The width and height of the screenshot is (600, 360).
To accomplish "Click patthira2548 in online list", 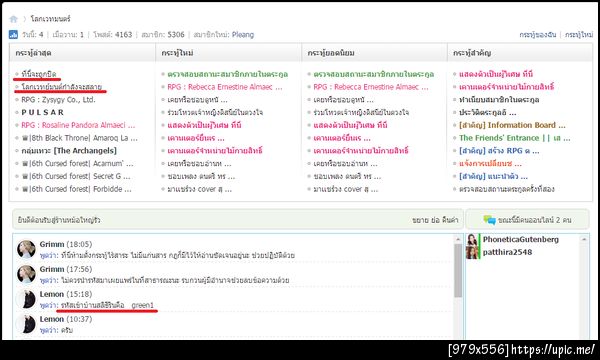I will (507, 252).
